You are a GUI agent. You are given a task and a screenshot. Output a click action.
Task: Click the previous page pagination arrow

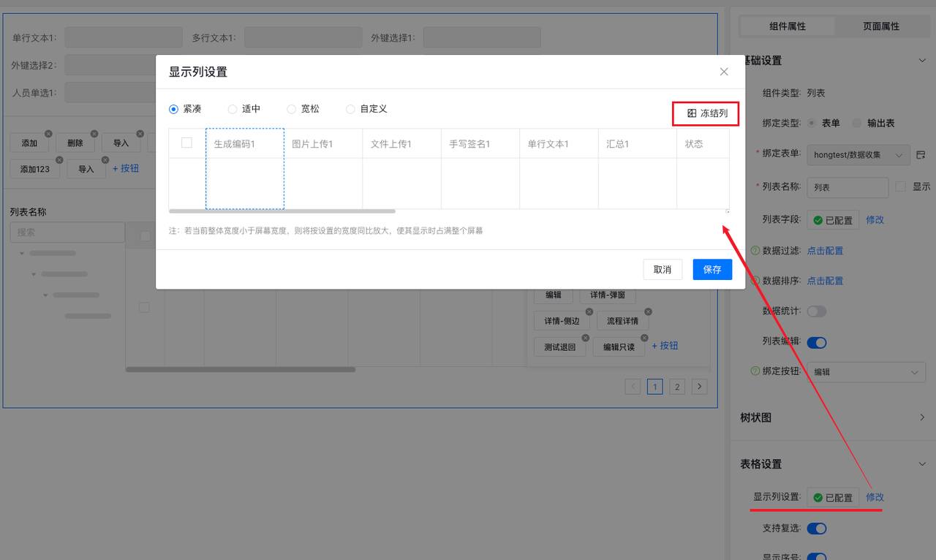633,386
